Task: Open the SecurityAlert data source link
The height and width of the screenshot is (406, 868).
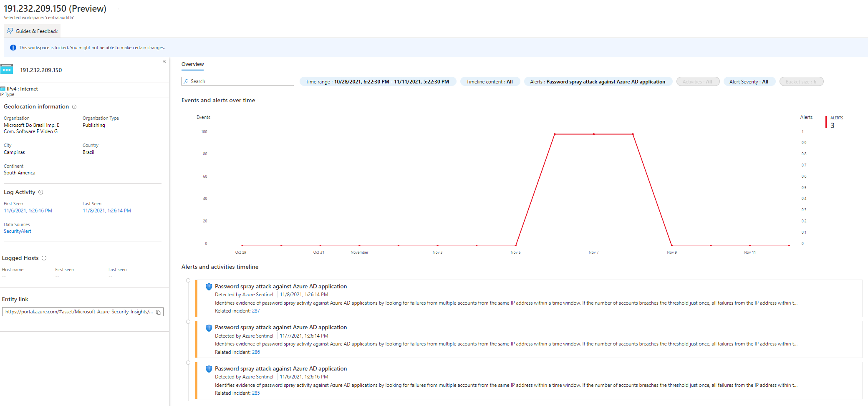Action: pos(18,231)
